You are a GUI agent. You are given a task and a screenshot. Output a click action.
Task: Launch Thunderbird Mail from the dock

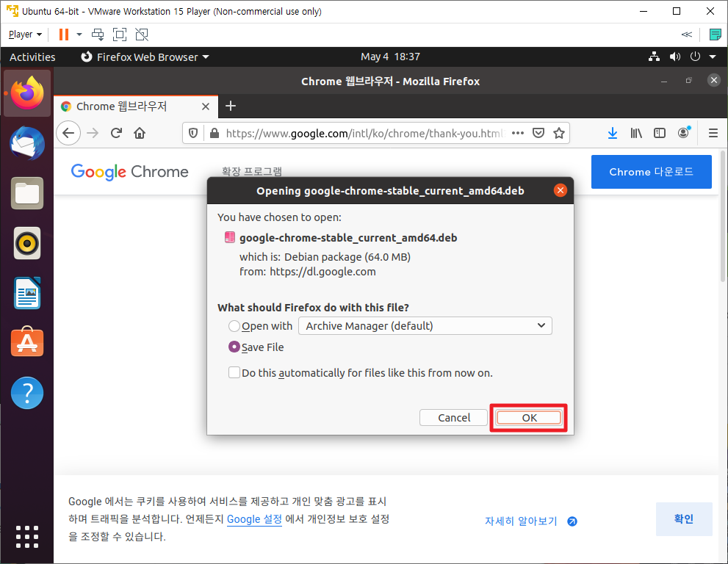[27, 143]
